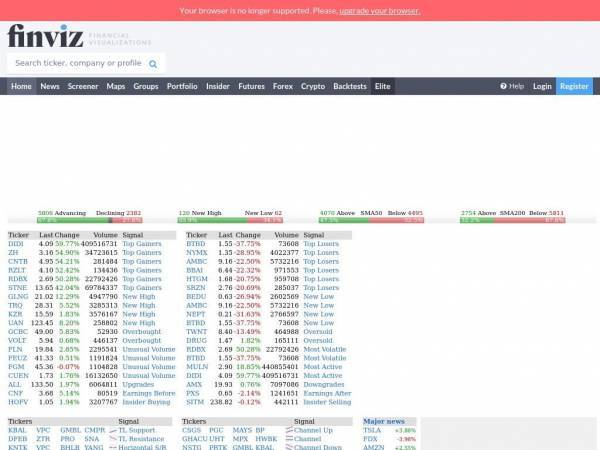Open the CNTB ticker link

(18, 261)
